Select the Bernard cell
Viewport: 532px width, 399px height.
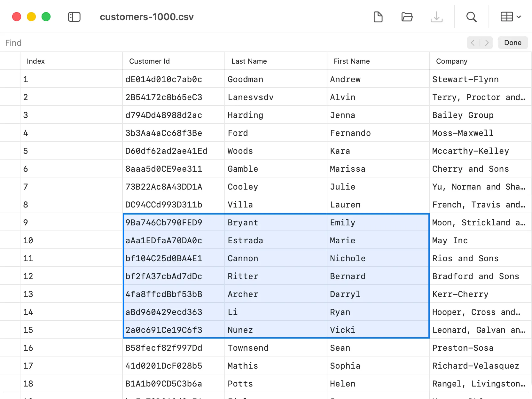tap(378, 276)
